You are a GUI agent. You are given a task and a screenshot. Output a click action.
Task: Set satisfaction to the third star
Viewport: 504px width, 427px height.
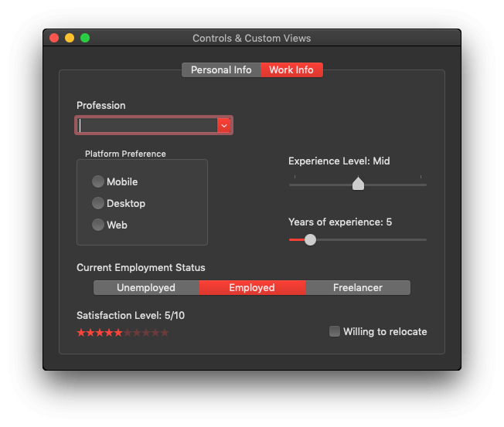click(100, 333)
